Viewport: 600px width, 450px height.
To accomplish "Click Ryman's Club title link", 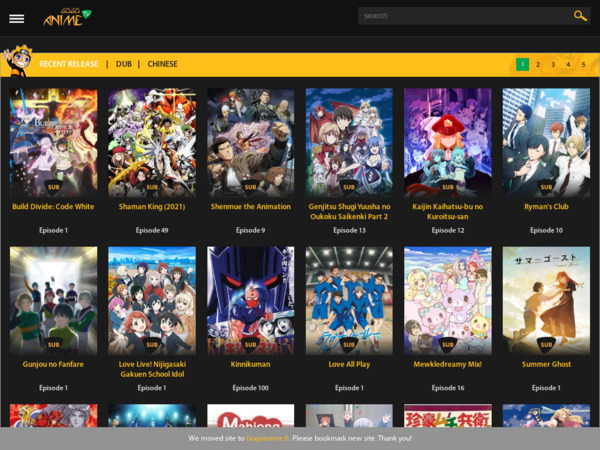I will pos(546,207).
